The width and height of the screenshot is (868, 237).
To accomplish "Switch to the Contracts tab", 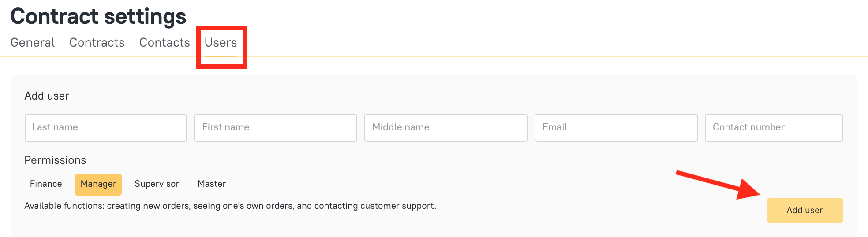I will pyautogui.click(x=97, y=43).
